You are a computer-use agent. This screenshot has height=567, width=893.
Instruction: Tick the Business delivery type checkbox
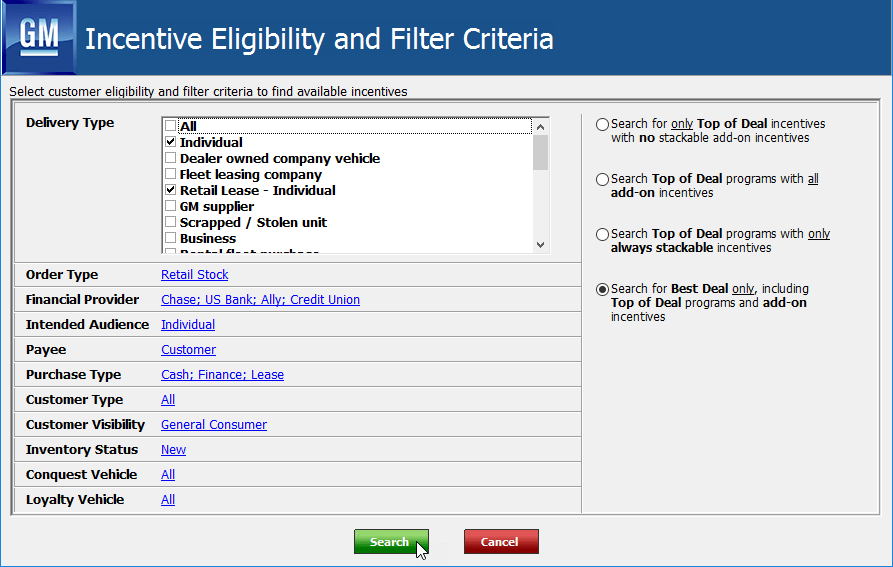[170, 237]
